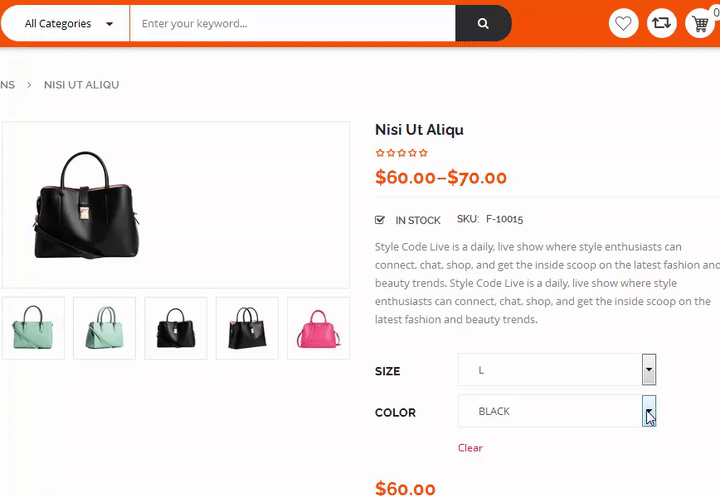
Task: Click the search magnifier icon
Action: (x=483, y=24)
